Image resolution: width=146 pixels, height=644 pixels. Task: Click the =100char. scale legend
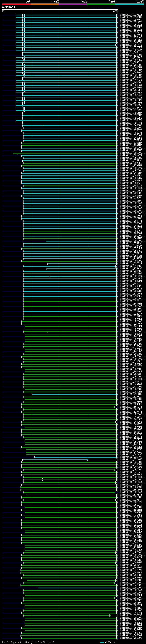point(108,642)
